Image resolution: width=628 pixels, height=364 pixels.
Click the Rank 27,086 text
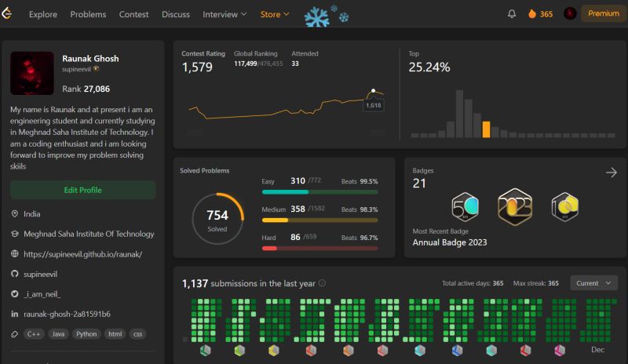coord(86,89)
